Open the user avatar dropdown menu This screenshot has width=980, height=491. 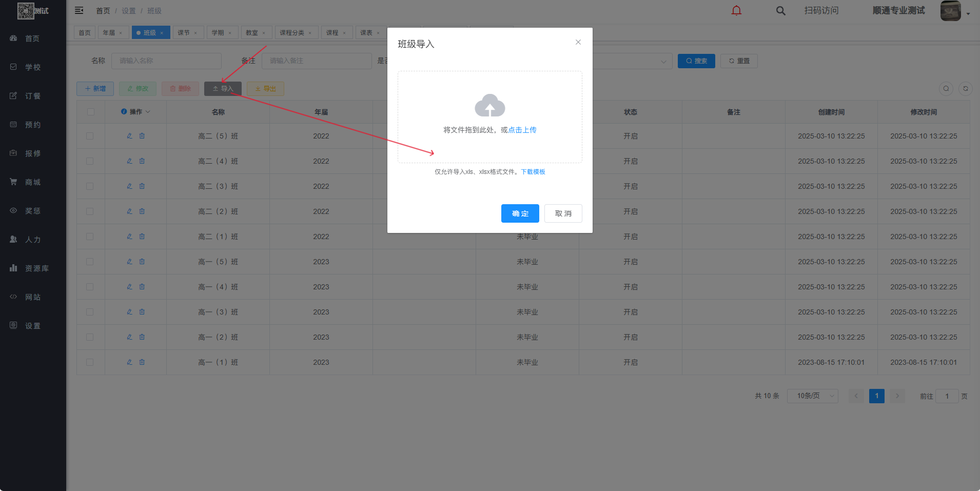(955, 11)
